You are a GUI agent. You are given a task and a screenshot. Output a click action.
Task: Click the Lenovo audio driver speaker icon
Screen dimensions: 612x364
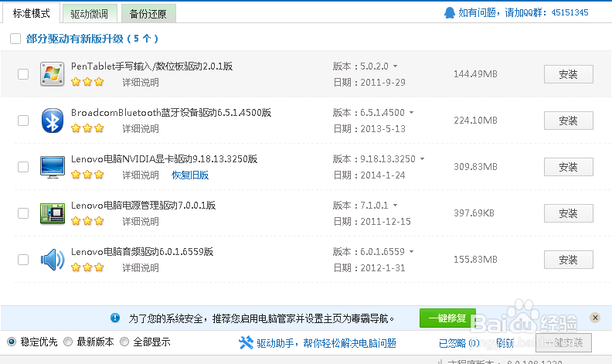pyautogui.click(x=53, y=260)
